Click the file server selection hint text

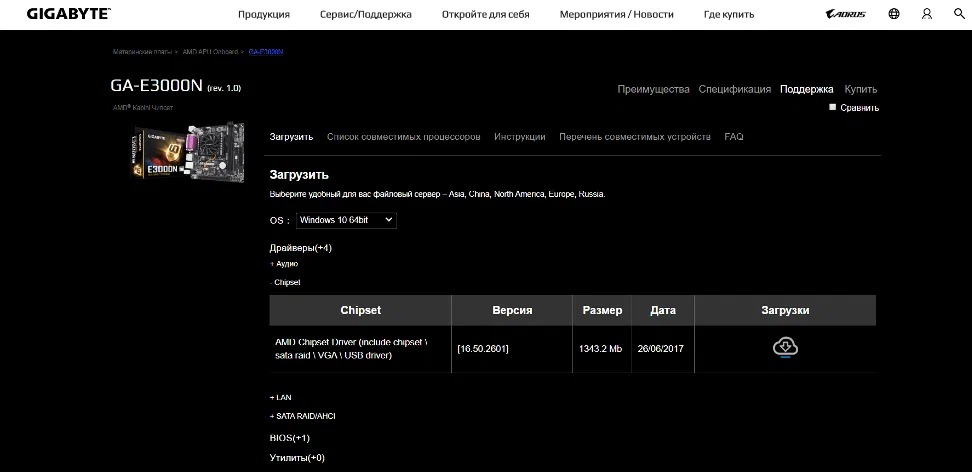point(437,194)
